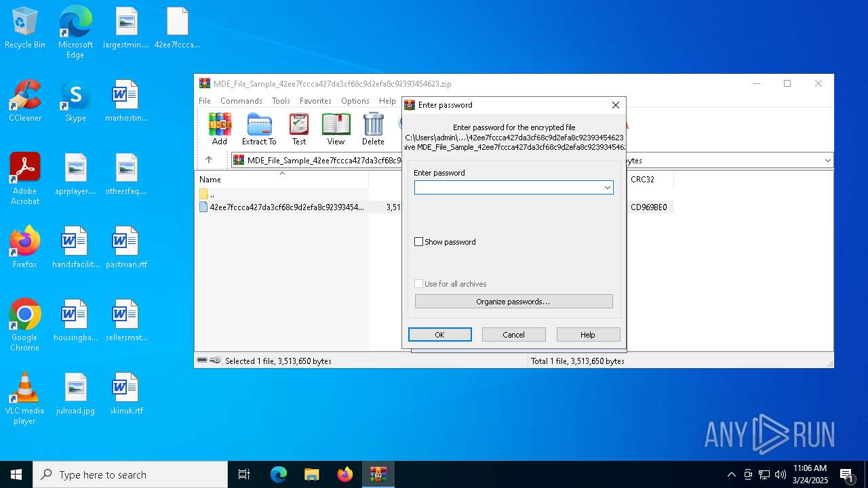Select the Microsoft Edge desktop shortcut
This screenshot has height=488, width=868.
[75, 33]
